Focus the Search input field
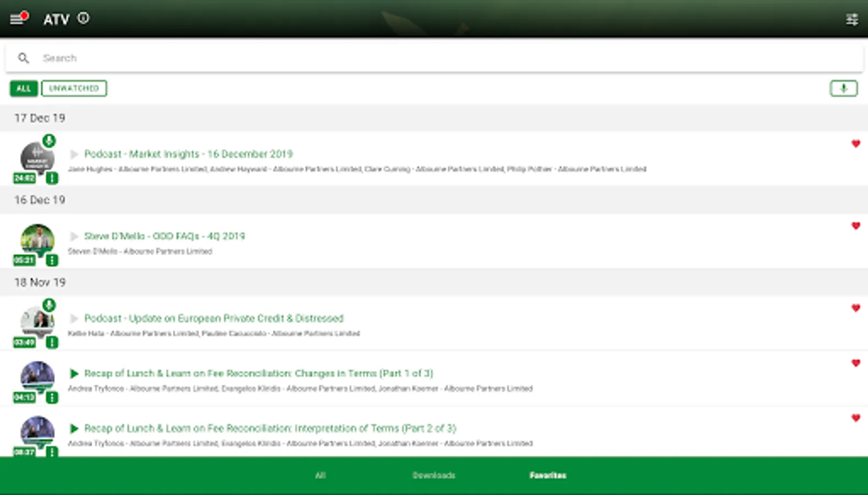Image resolution: width=868 pixels, height=495 pixels. (x=434, y=58)
